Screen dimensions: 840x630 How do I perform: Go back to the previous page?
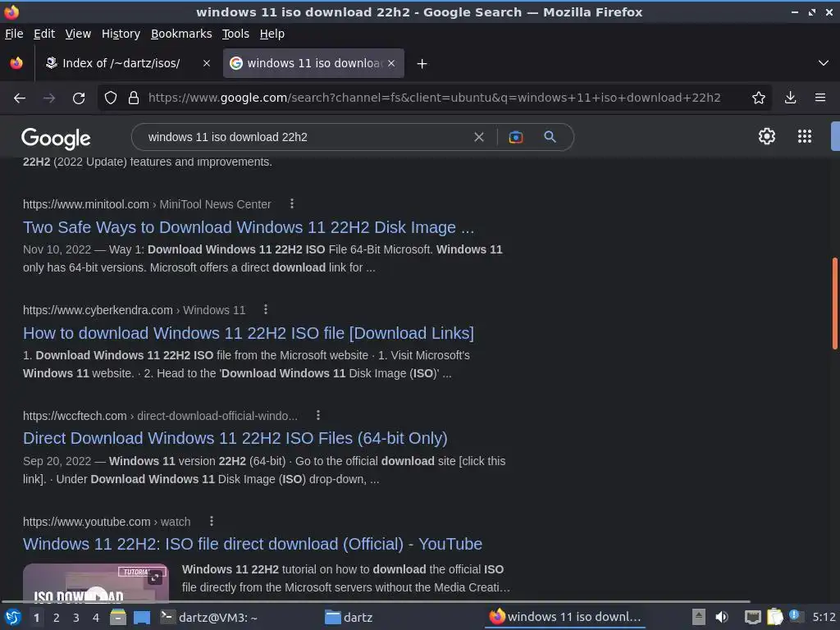[x=20, y=98]
